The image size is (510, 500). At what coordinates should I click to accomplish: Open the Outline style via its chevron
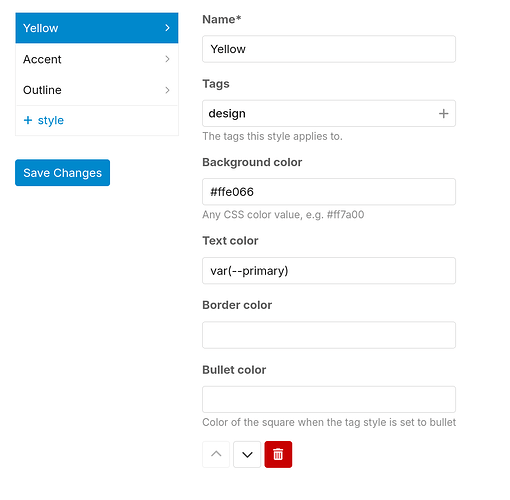click(x=167, y=90)
